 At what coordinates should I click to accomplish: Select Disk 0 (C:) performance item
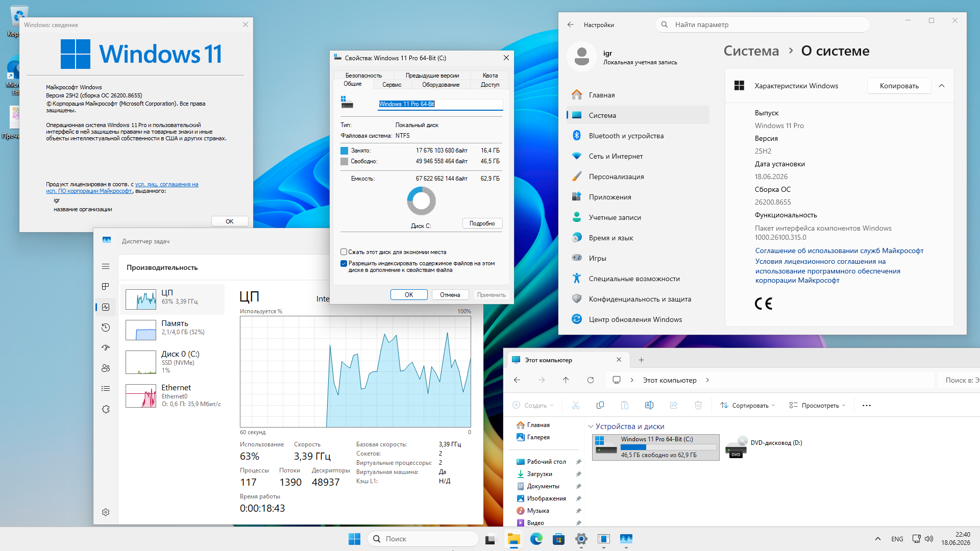[174, 362]
